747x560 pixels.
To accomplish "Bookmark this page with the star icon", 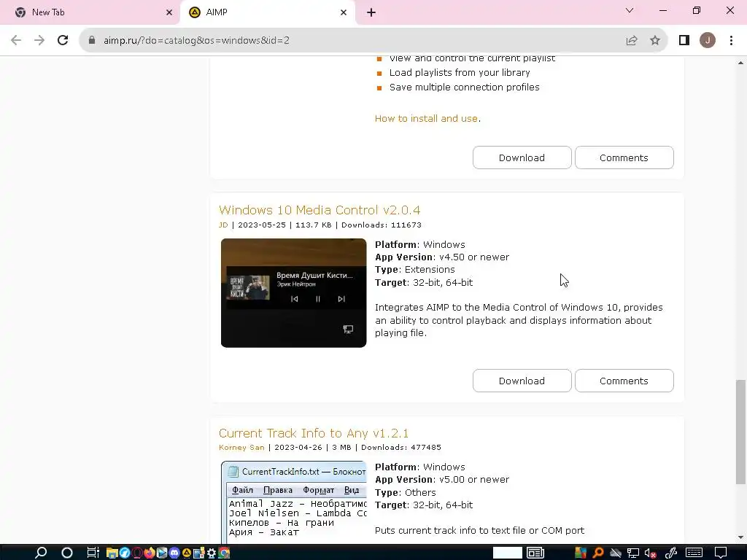I will point(655,41).
